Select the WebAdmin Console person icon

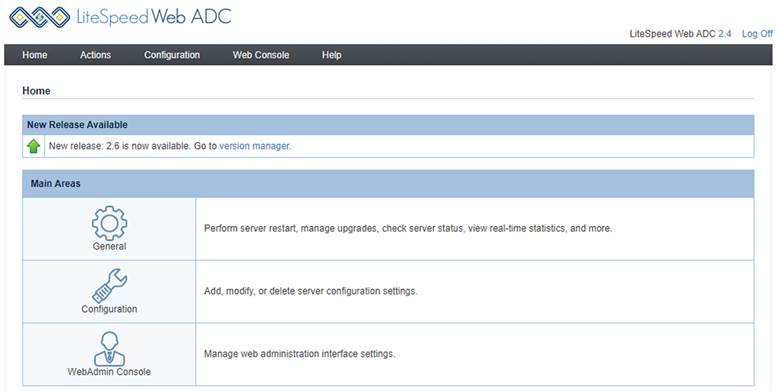point(109,349)
